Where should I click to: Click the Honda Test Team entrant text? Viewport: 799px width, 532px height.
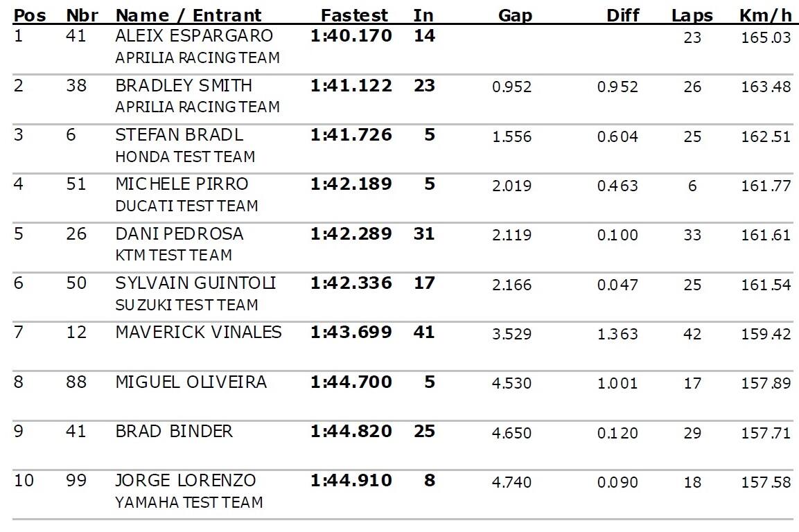tap(185, 157)
